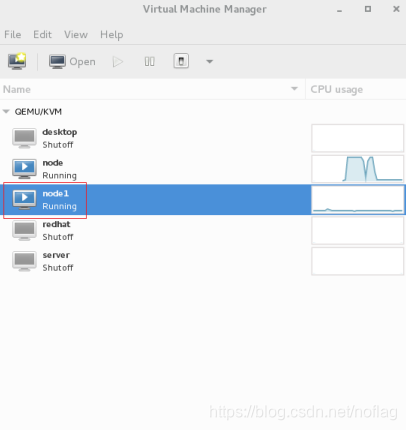
Task: Select the redhat virtual machine
Action: 203,230
